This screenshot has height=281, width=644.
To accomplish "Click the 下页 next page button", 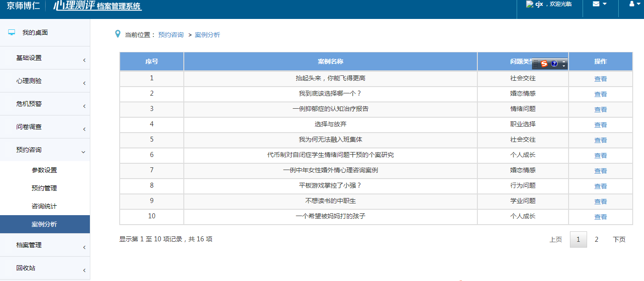I will pos(619,240).
